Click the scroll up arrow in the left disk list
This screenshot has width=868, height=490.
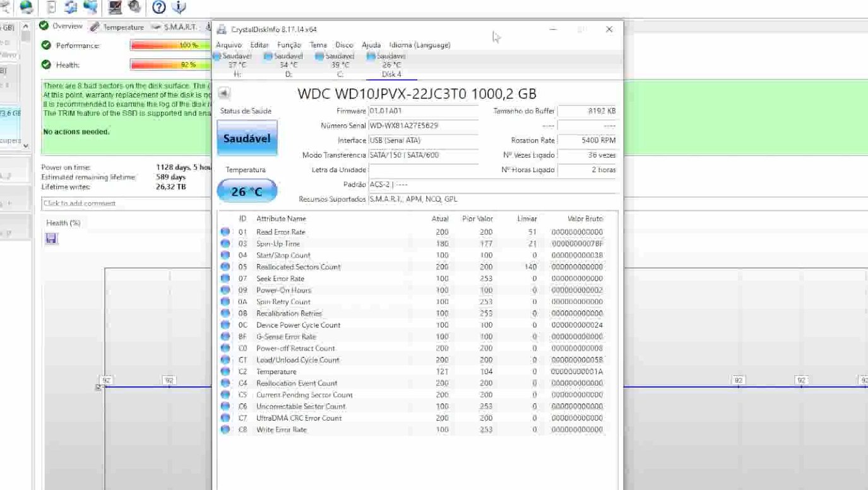click(26, 26)
